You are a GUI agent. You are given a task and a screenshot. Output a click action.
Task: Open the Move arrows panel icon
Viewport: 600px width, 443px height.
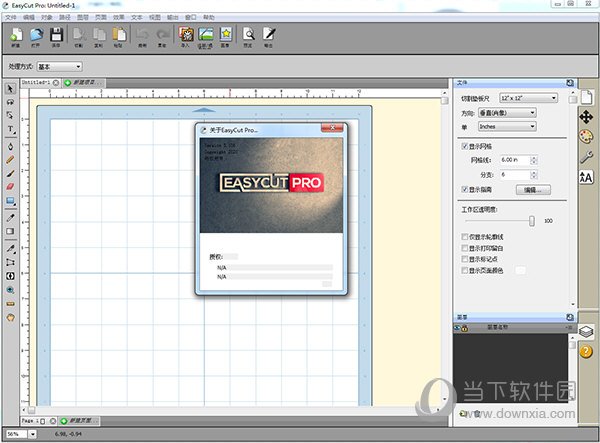[586, 117]
